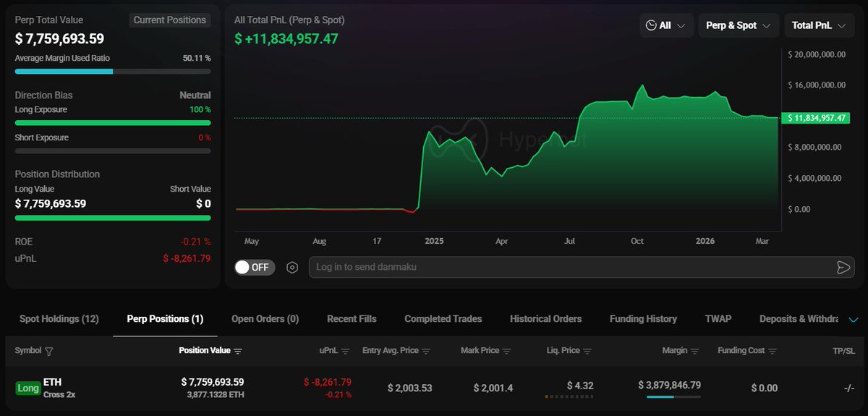This screenshot has height=416, width=868.
Task: Sort by Entry Avg. Price icon
Action: click(x=426, y=351)
